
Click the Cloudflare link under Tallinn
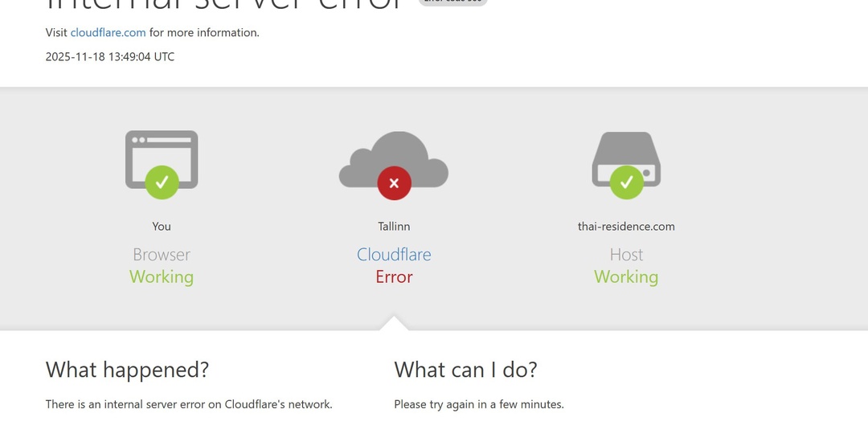click(394, 255)
